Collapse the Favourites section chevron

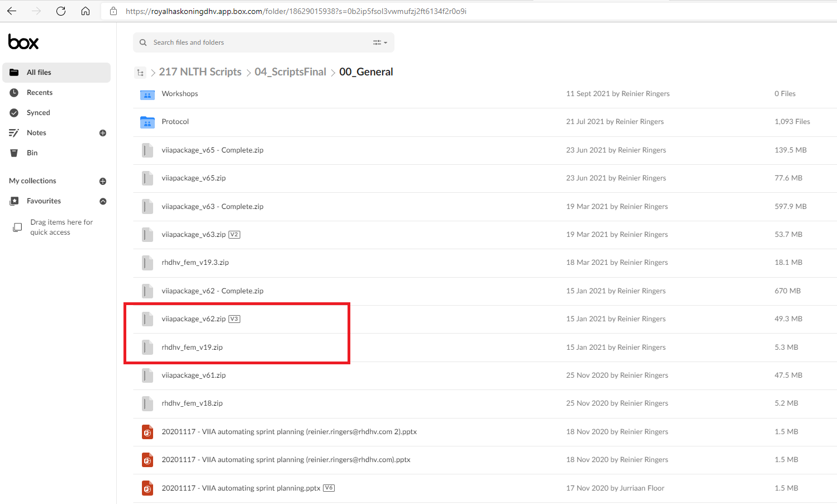pos(103,201)
